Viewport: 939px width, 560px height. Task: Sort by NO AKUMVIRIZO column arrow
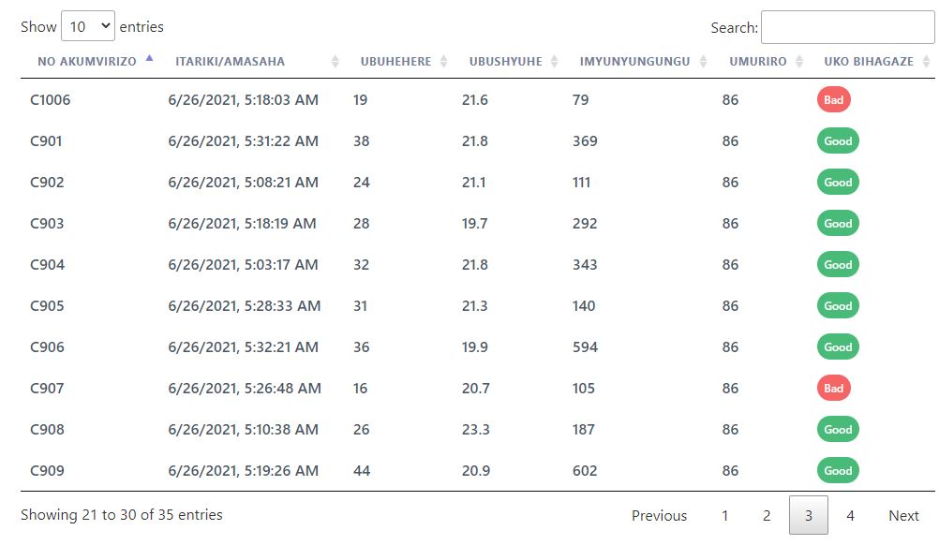click(x=149, y=59)
